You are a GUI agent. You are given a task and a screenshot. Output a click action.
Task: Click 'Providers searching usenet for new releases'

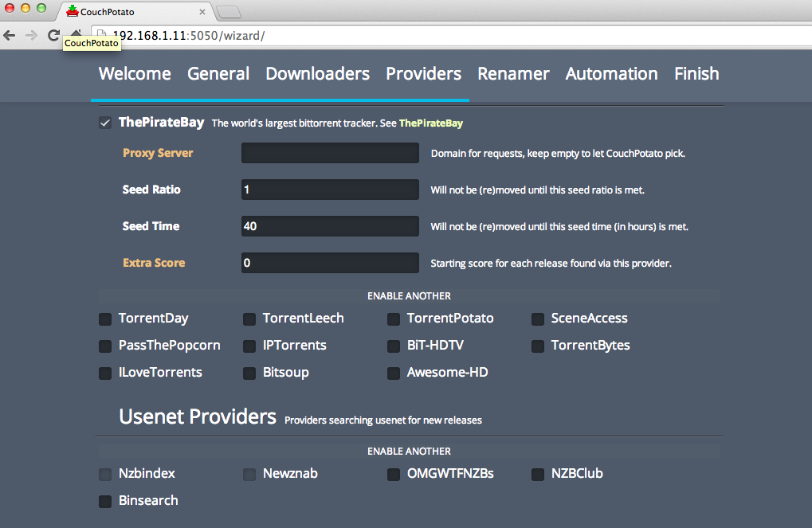pos(383,420)
